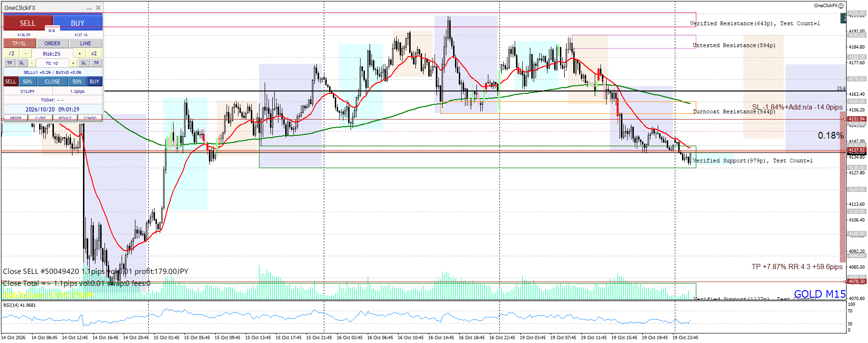The image size is (868, 343).
Task: Close the OneClickFX panel with the X icon
Action: click(x=98, y=8)
